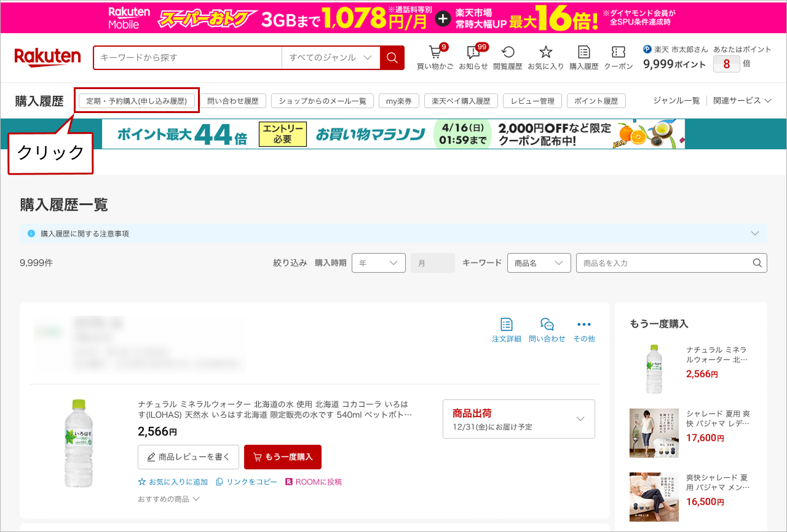Click 商品レビューを書く button
787x532 pixels.
188,457
